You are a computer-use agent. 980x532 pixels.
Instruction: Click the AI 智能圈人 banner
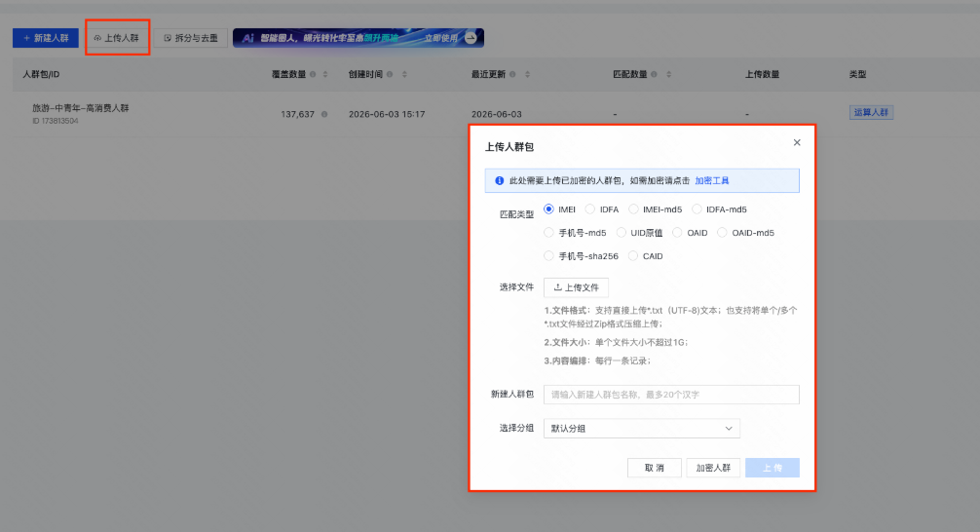coord(358,38)
